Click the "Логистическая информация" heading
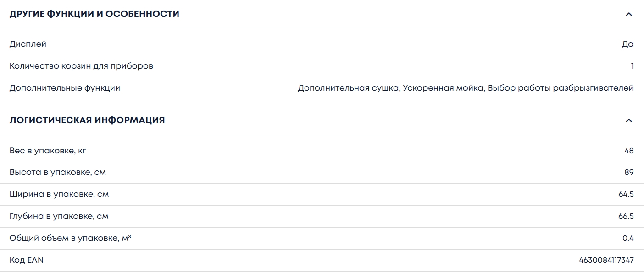 (87, 120)
